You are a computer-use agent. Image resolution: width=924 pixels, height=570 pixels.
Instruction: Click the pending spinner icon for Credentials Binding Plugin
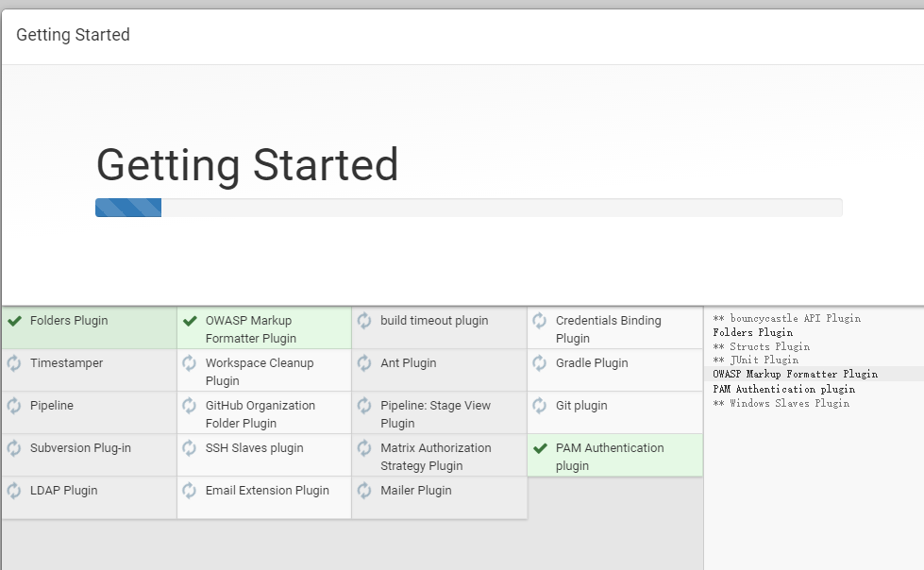click(x=539, y=320)
